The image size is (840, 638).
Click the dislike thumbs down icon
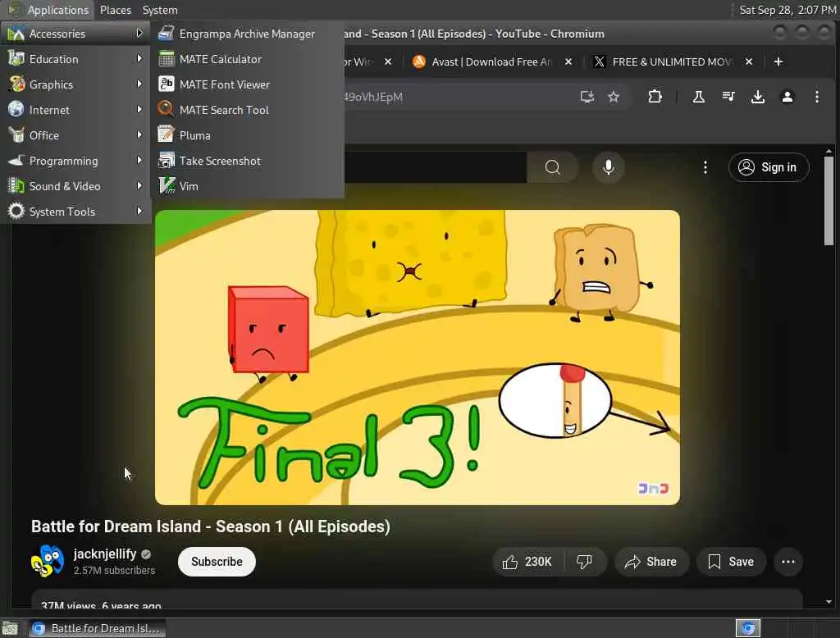click(x=584, y=562)
